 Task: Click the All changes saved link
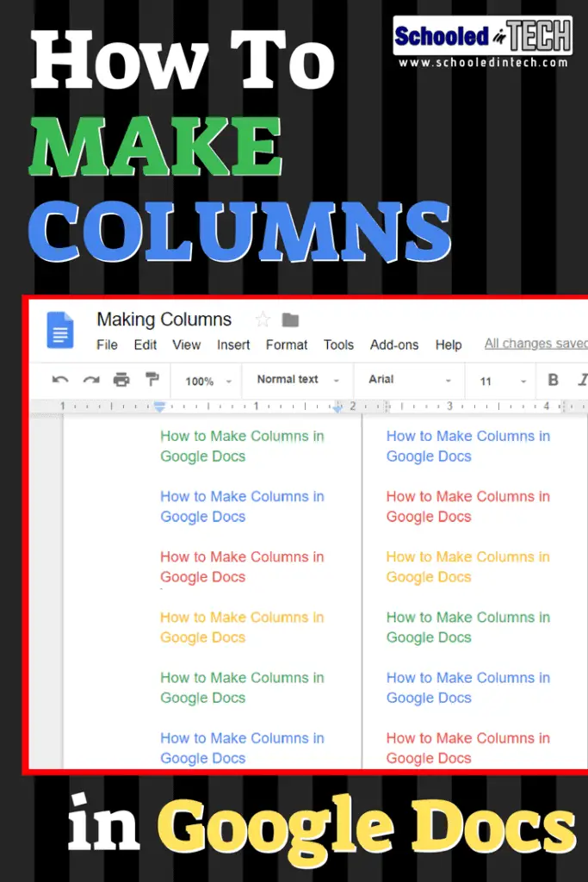[536, 343]
